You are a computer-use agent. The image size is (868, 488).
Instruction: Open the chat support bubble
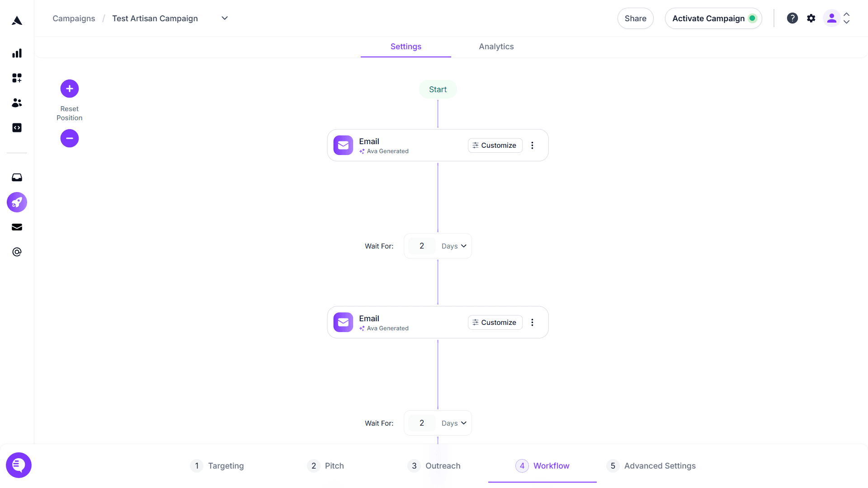pyautogui.click(x=19, y=465)
